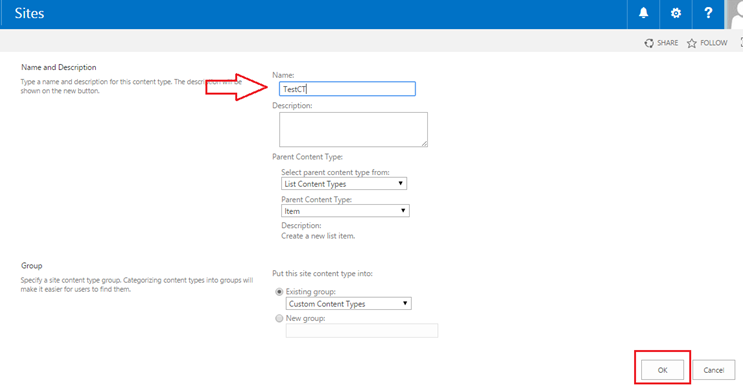Screen dimensions: 743x387
Task: Click the Share icon
Action: [x=649, y=43]
